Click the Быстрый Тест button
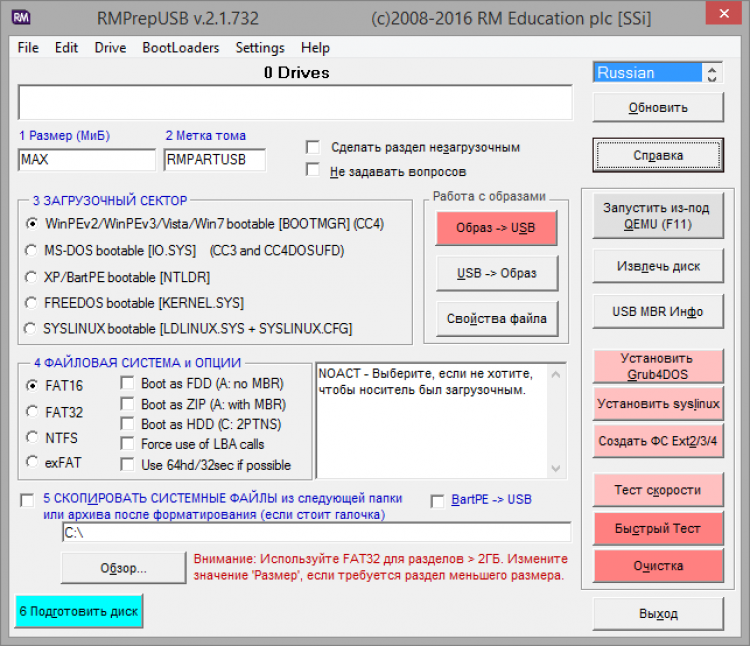 658,528
